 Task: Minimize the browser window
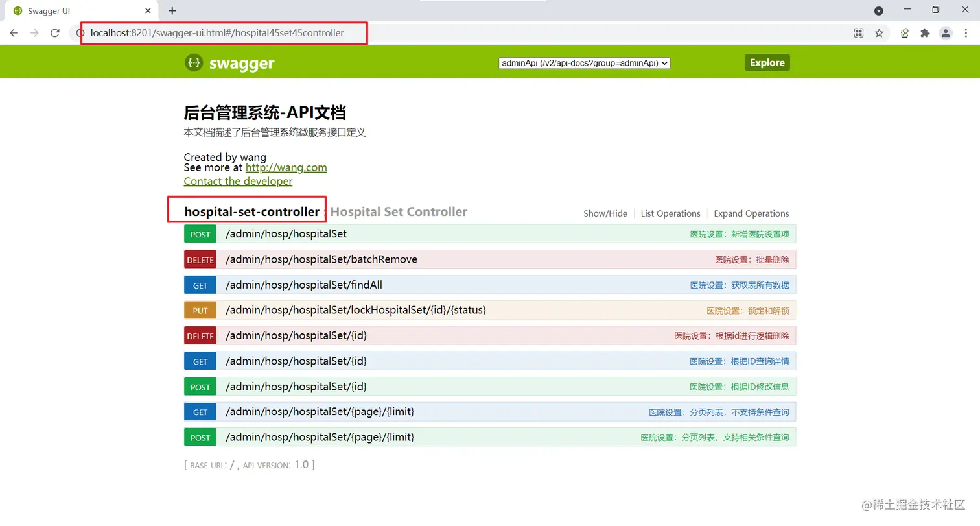pos(907,10)
